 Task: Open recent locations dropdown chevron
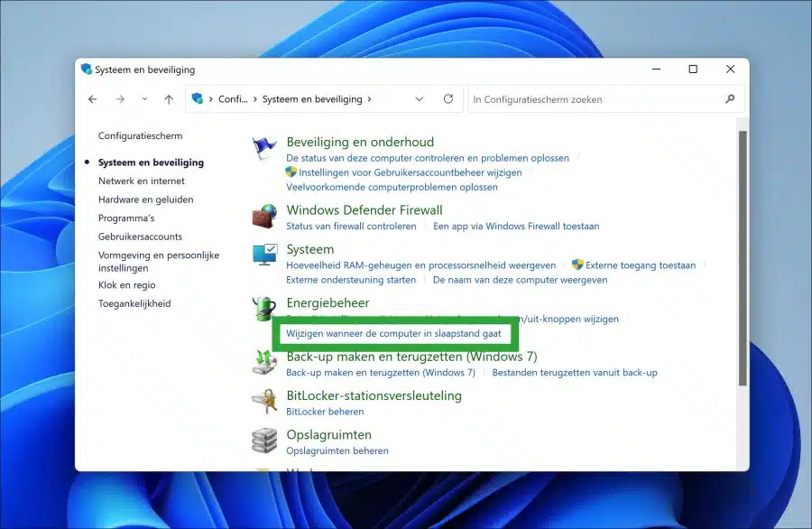[144, 99]
